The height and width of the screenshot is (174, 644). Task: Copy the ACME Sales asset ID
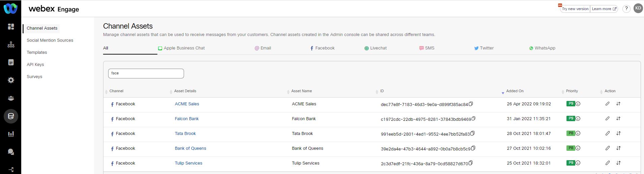click(x=471, y=104)
